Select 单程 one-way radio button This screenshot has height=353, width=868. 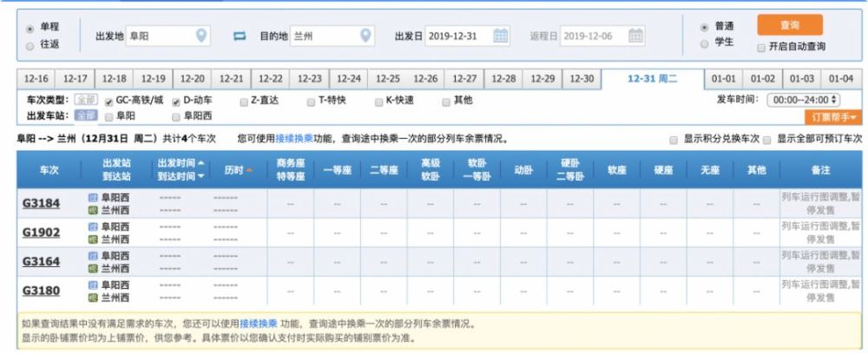[x=30, y=29]
